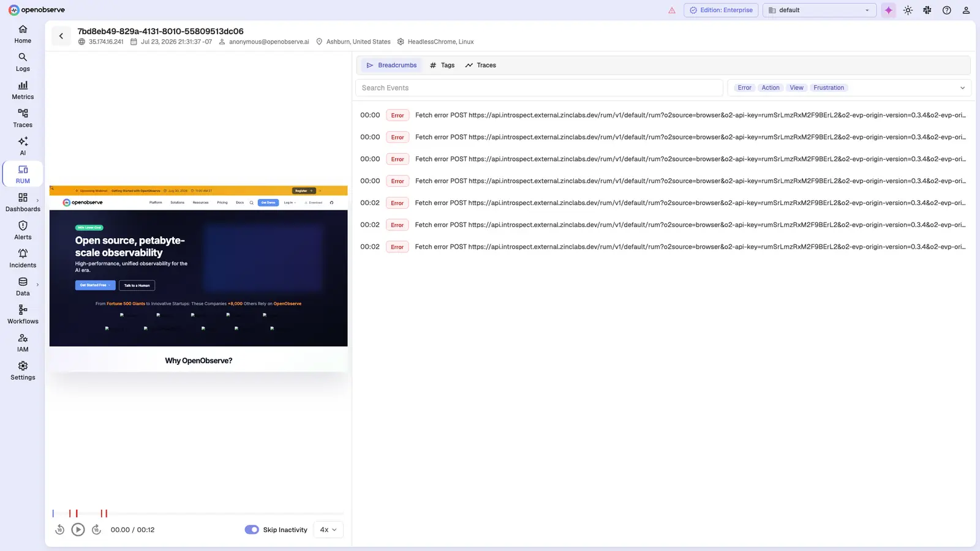Skip the replay forward ten seconds
Screen dimensions: 980x551
click(96, 530)
